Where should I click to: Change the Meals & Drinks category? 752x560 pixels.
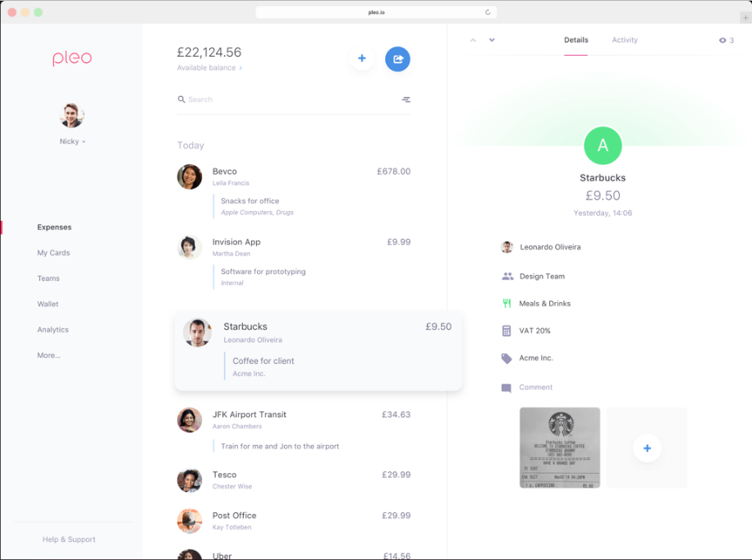[x=545, y=304]
